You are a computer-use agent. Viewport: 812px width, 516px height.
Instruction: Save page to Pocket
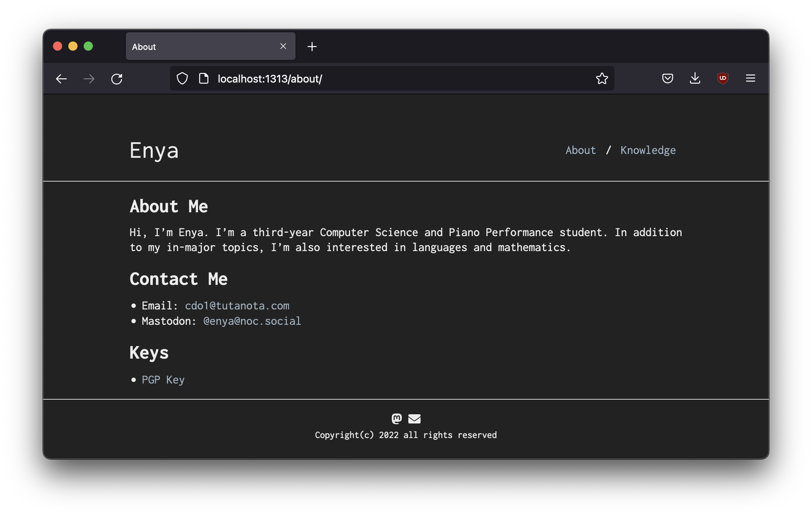pyautogui.click(x=668, y=79)
